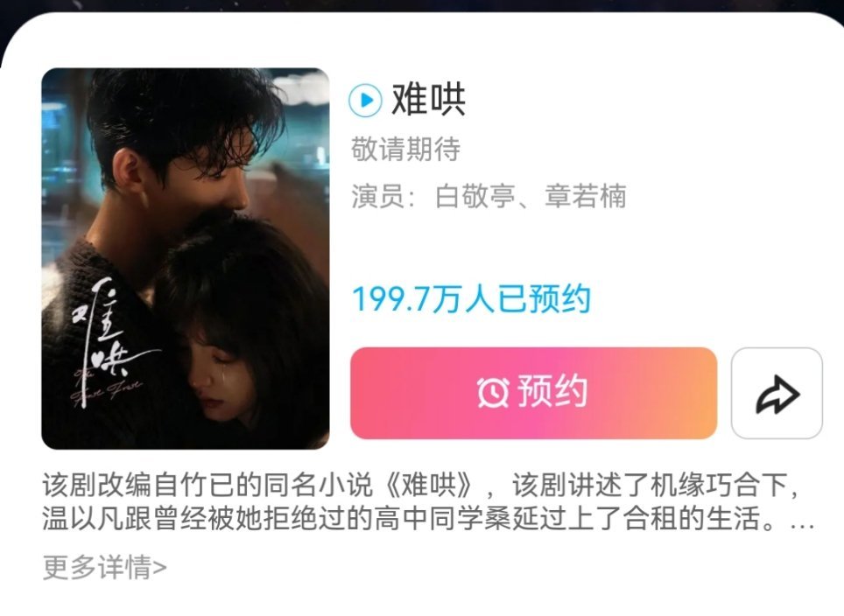844x616 pixels.
Task: Click the 演员 label
Action: [x=378, y=196]
